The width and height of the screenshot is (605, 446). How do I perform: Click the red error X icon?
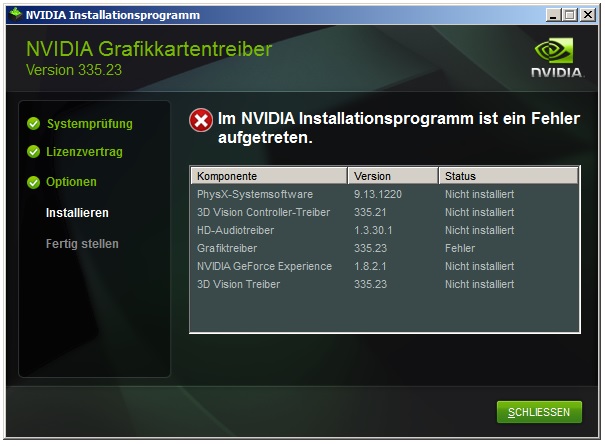click(201, 120)
